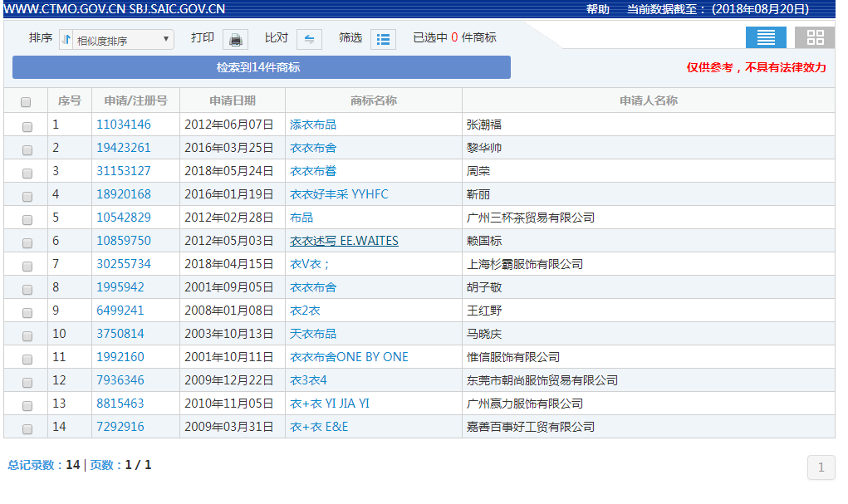The width and height of the screenshot is (848, 504).
Task: Select the row 5 布品 checkbox
Action: click(27, 219)
